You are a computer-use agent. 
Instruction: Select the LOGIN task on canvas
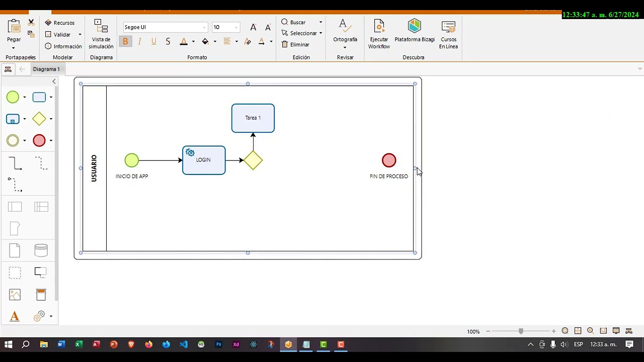[204, 160]
